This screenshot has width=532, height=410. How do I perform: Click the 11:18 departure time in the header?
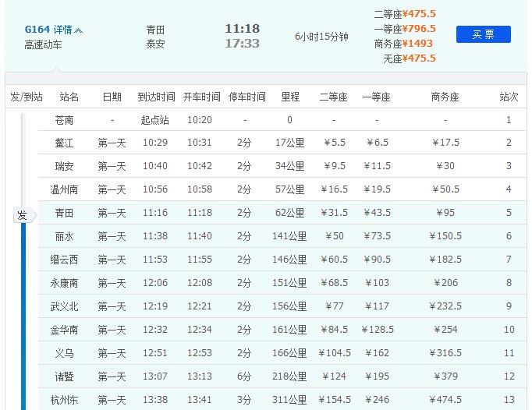[x=242, y=29]
